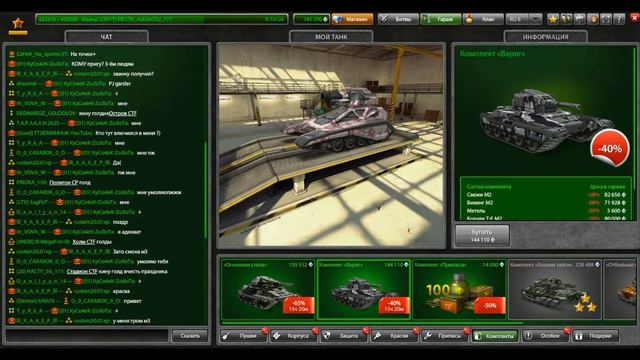Select the Огненная стена kit card
640x360 pixels.
tap(268, 289)
